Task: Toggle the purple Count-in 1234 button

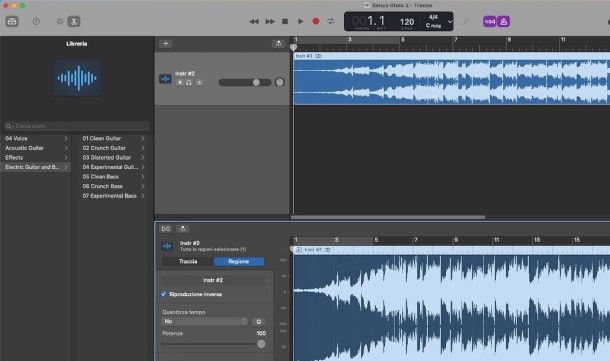Action: tap(490, 21)
